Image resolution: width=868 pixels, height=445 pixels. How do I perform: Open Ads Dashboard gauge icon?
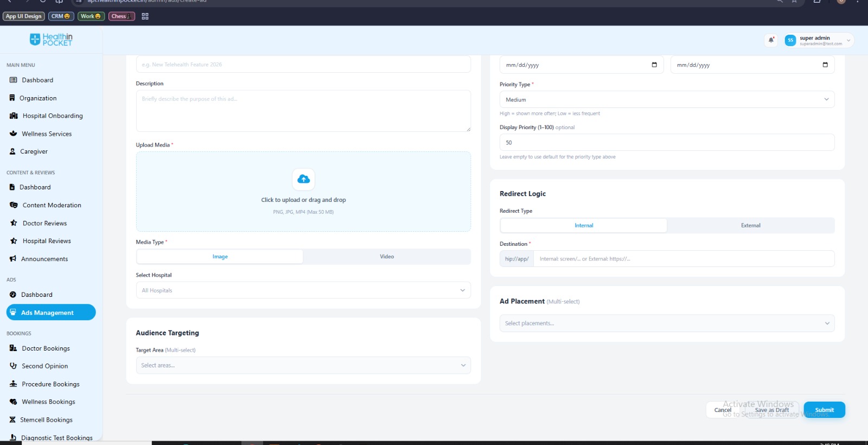[x=13, y=295]
